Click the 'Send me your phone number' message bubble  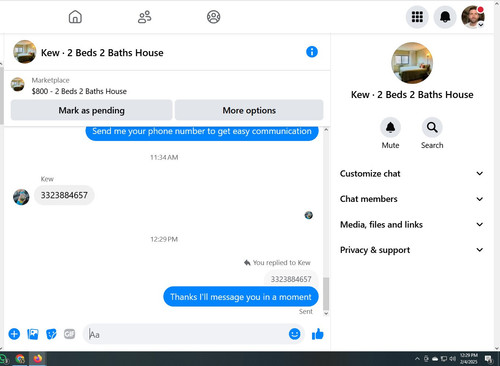(202, 132)
